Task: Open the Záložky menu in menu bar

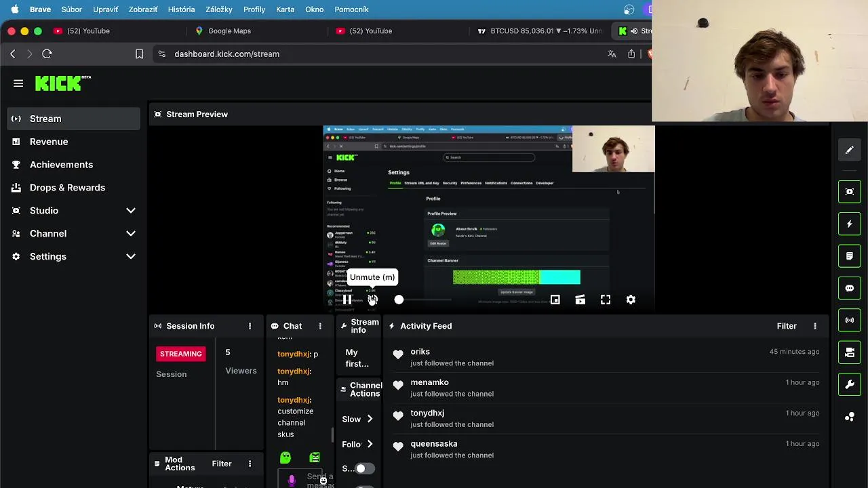Action: [218, 9]
